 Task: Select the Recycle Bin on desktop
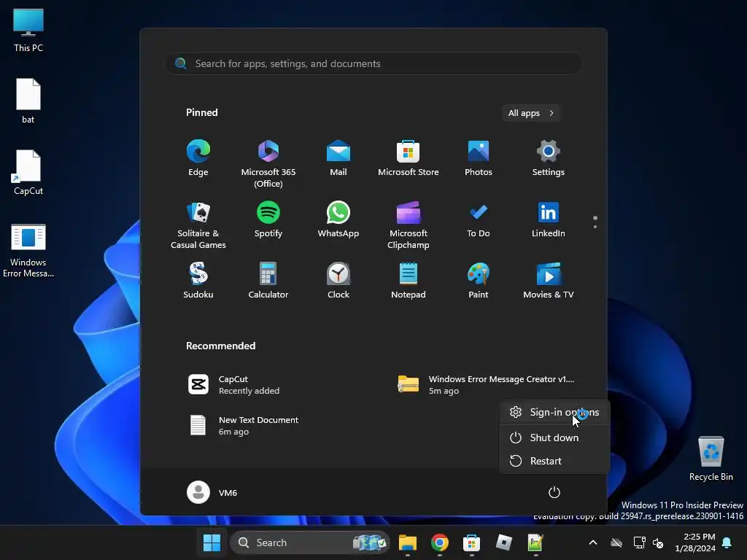click(711, 459)
